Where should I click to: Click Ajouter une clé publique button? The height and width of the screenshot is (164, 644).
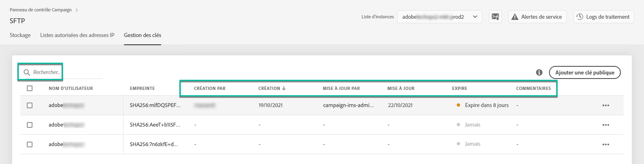pos(585,72)
